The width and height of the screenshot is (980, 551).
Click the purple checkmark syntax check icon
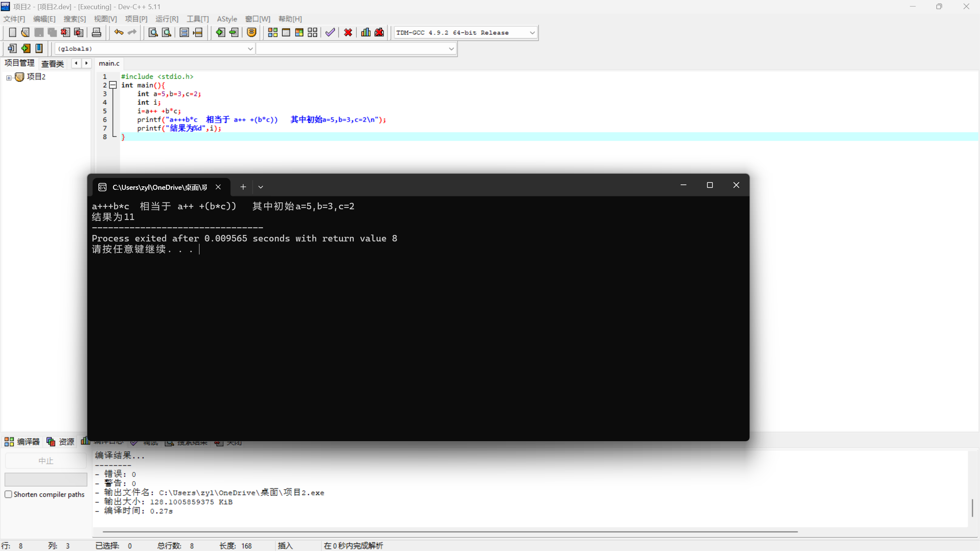[330, 33]
